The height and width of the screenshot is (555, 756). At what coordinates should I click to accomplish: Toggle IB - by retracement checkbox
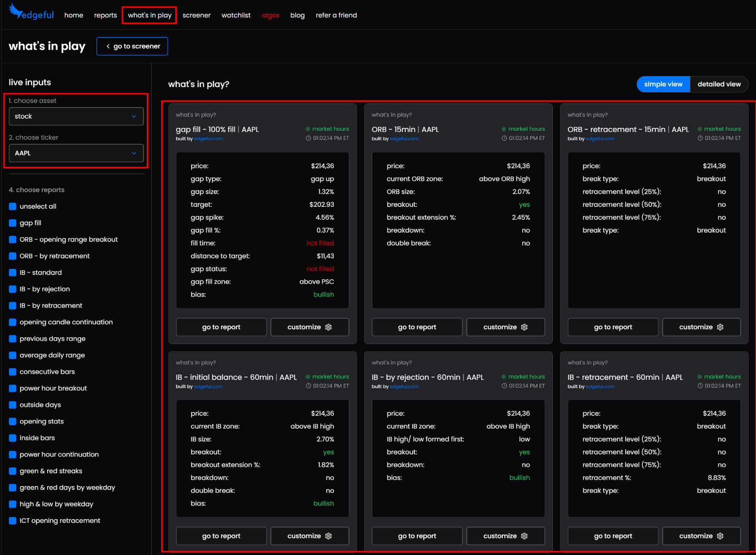[13, 306]
